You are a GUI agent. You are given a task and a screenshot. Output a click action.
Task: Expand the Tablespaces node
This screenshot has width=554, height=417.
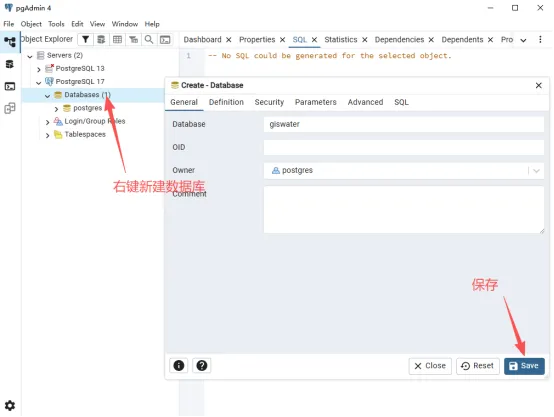pyautogui.click(x=47, y=135)
